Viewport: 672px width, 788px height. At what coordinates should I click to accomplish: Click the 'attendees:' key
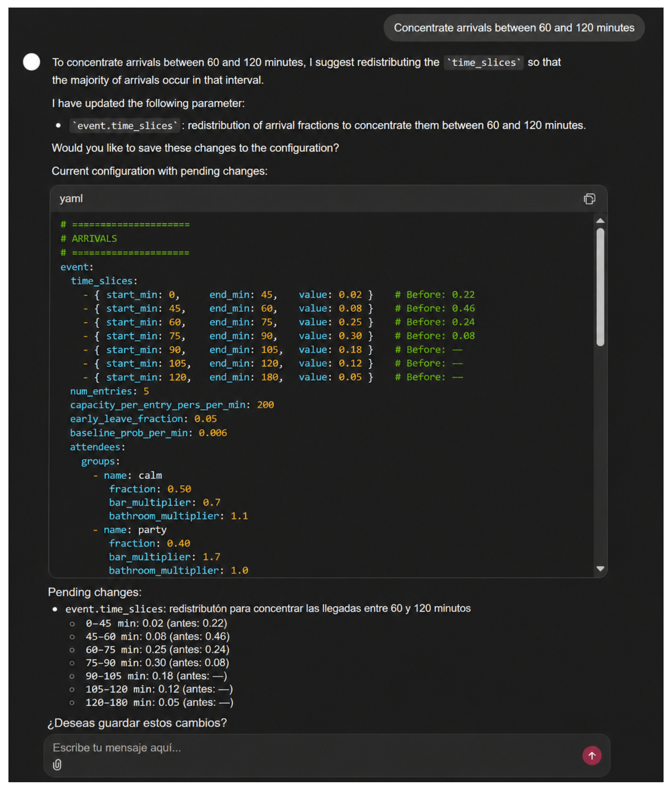click(x=98, y=447)
